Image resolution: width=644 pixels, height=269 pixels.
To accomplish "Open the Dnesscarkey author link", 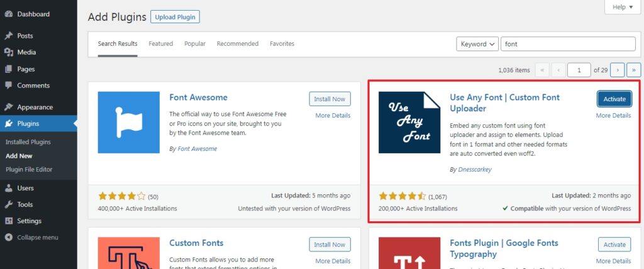I will [475, 169].
